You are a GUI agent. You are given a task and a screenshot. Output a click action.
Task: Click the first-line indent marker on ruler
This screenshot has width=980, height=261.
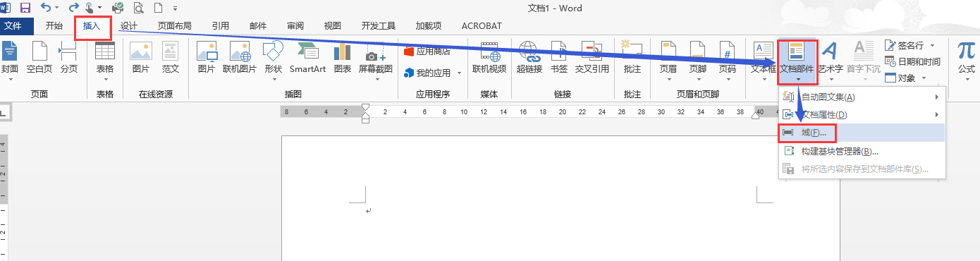tap(365, 107)
